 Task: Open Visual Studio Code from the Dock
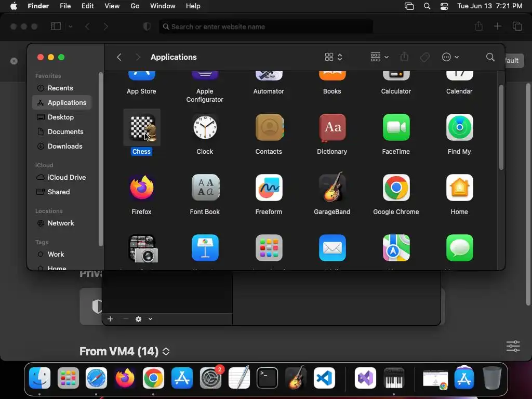pyautogui.click(x=324, y=378)
